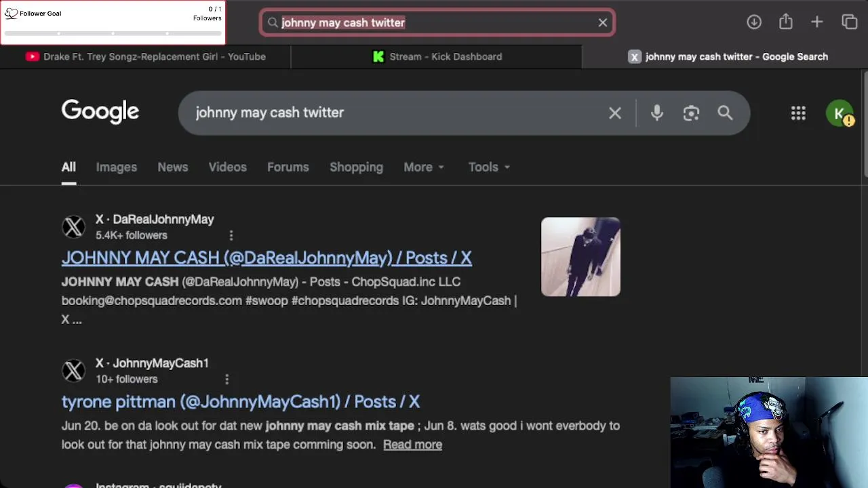Show tab overview icon
This screenshot has height=488, width=868.
(850, 22)
